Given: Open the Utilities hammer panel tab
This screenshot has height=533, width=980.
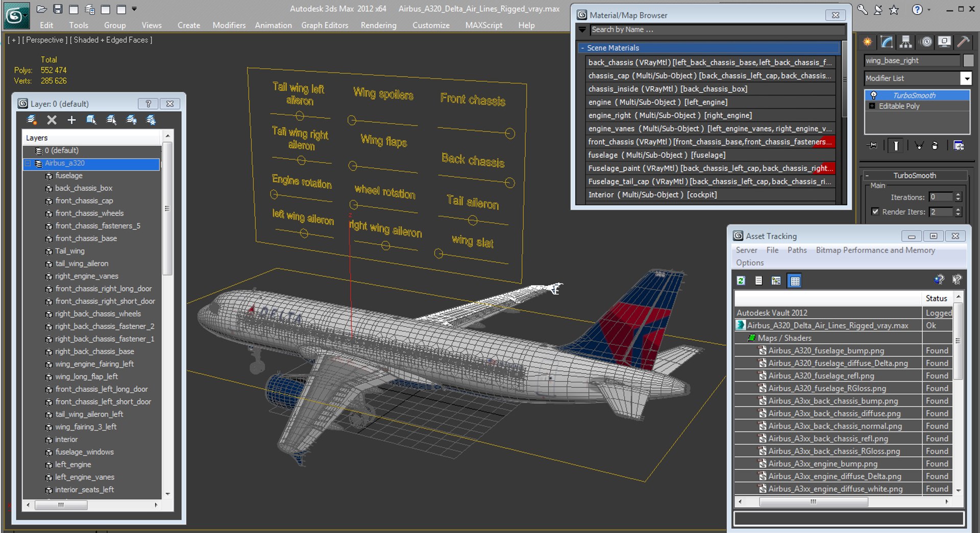Looking at the screenshot, I should (x=963, y=42).
